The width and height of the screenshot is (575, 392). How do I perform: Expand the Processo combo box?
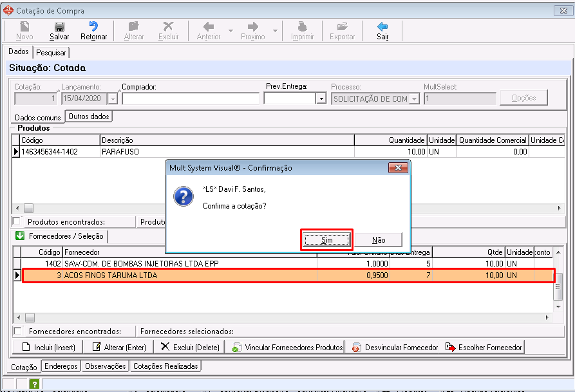tap(415, 98)
